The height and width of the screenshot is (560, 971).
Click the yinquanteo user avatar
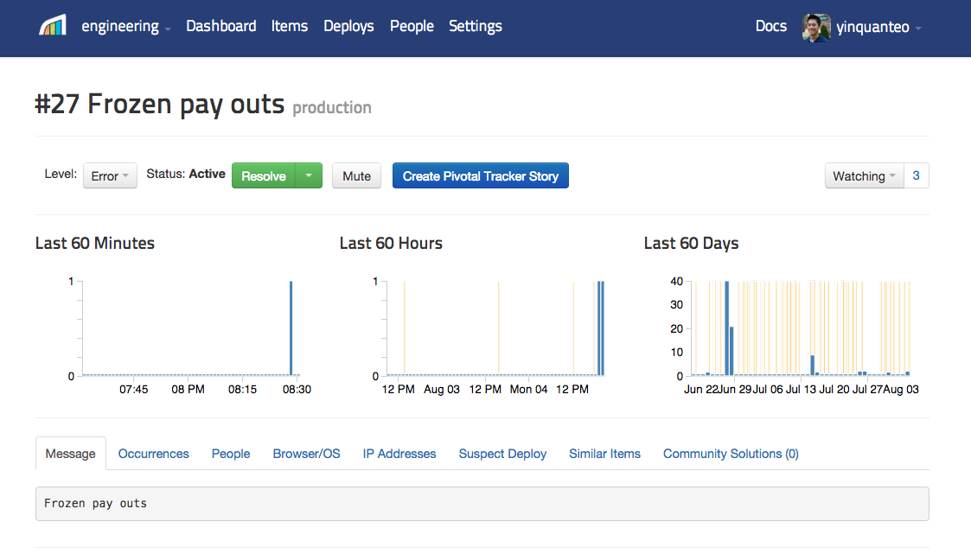pyautogui.click(x=816, y=28)
